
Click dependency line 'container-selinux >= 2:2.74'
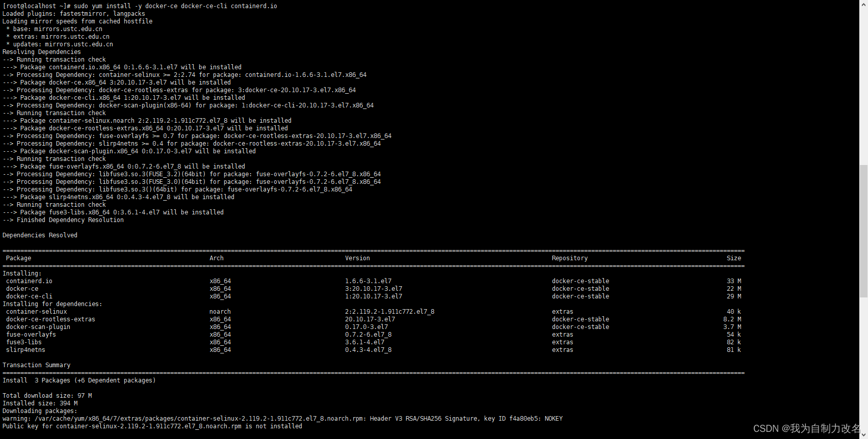coord(185,75)
